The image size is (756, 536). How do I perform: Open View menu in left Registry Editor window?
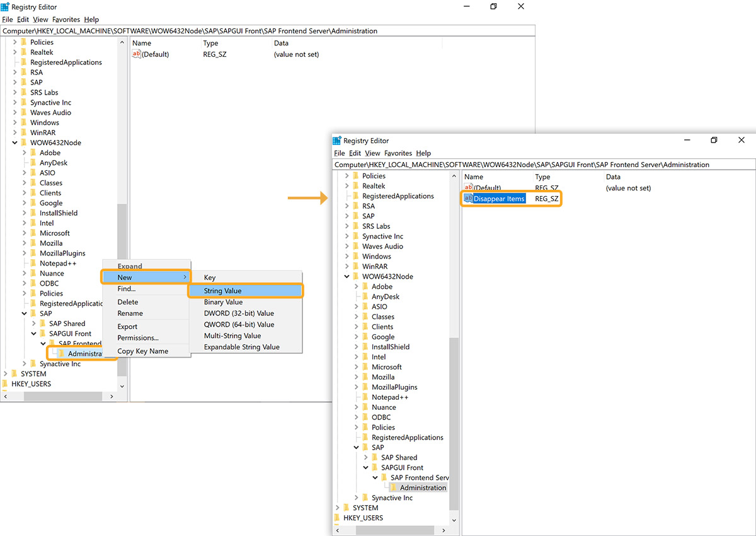40,20
